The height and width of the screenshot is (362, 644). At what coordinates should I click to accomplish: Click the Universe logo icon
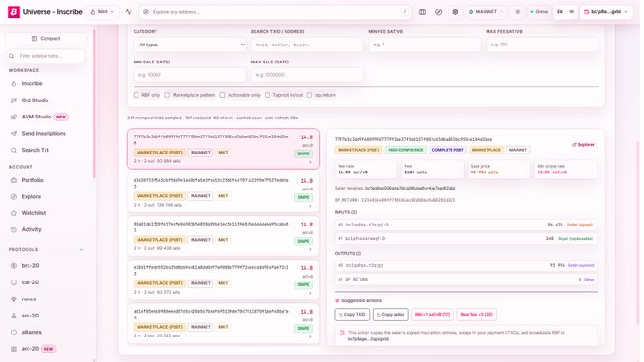pos(13,12)
